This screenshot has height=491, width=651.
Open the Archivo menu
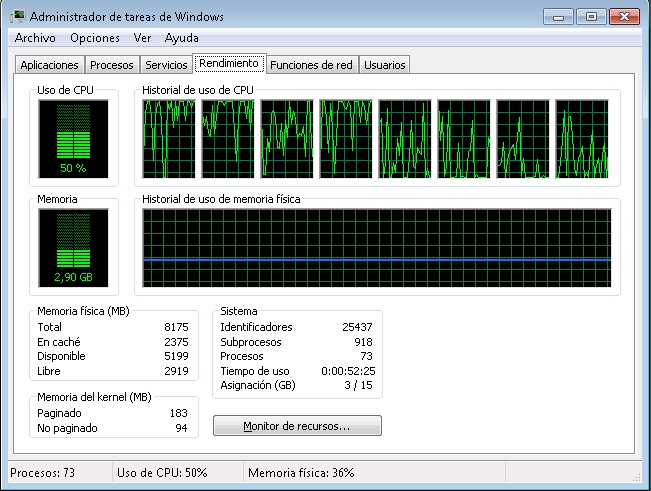[x=35, y=38]
